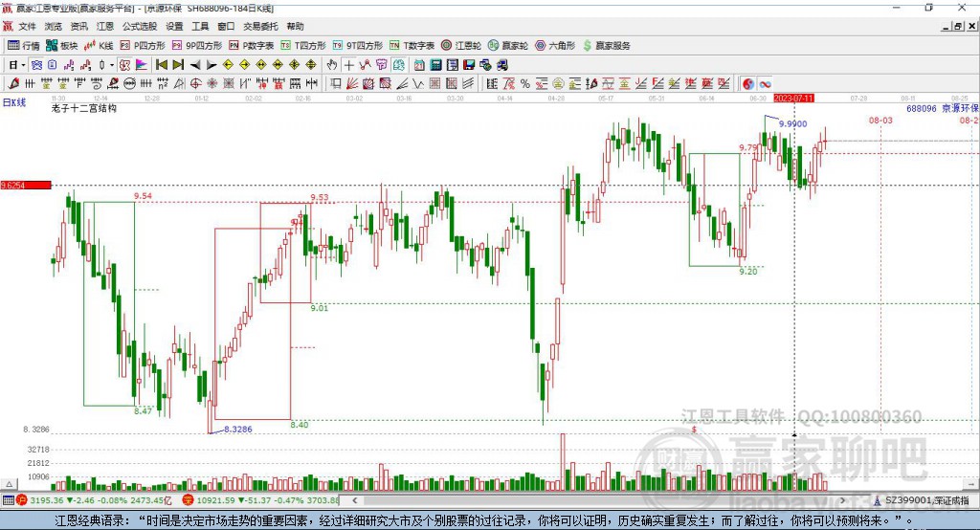Click the 688096 stock code label
This screenshot has height=530, width=980.
pos(922,108)
